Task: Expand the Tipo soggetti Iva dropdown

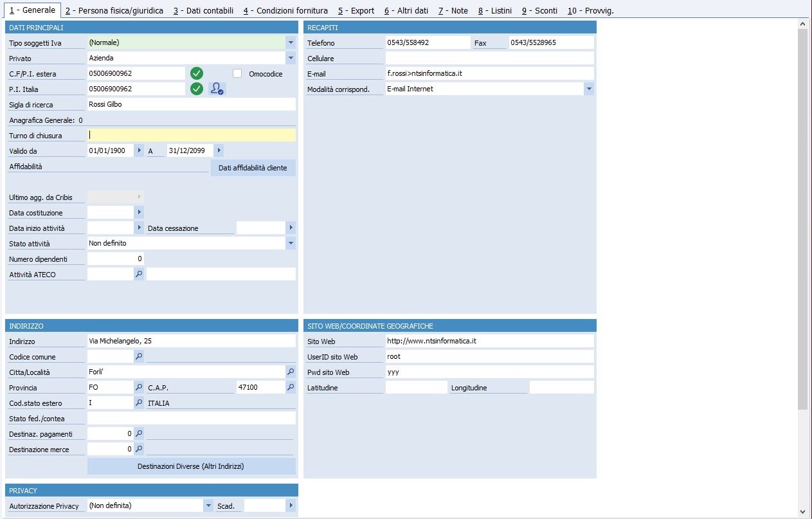Action: [x=291, y=43]
